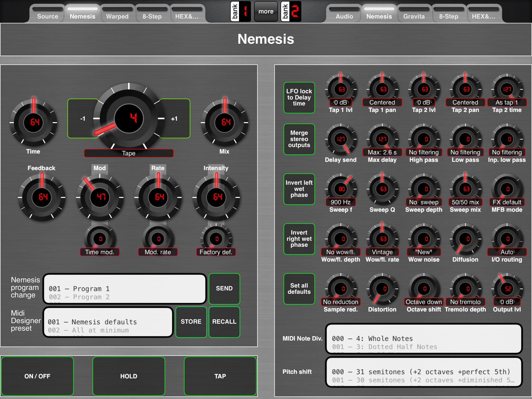
Task: Click the I/O routing knob
Action: click(x=507, y=239)
